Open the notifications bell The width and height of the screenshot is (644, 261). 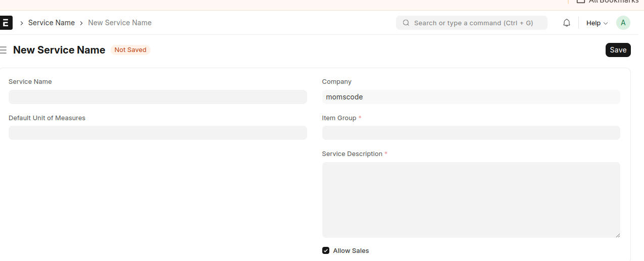567,23
